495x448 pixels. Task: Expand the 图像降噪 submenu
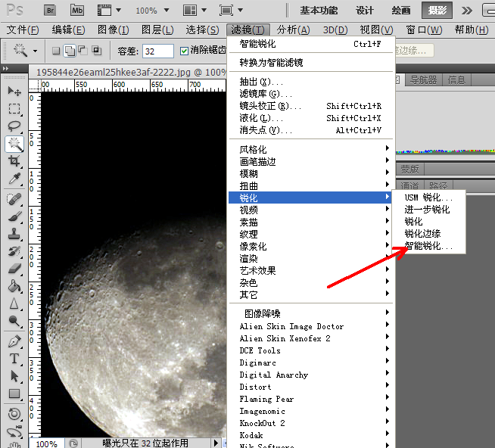pos(311,313)
